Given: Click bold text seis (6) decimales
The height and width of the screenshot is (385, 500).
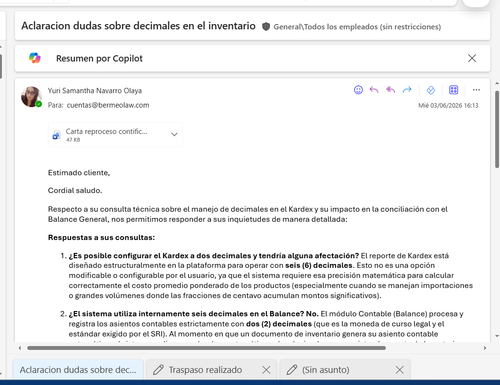Looking at the screenshot, I should pyautogui.click(x=319, y=265).
